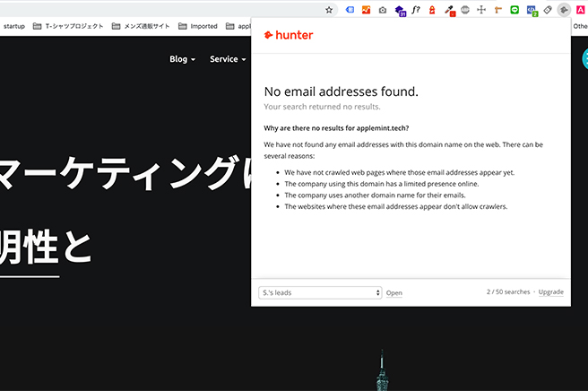Select the eyedropper color picker extension
The height and width of the screenshot is (391, 588).
449,11
